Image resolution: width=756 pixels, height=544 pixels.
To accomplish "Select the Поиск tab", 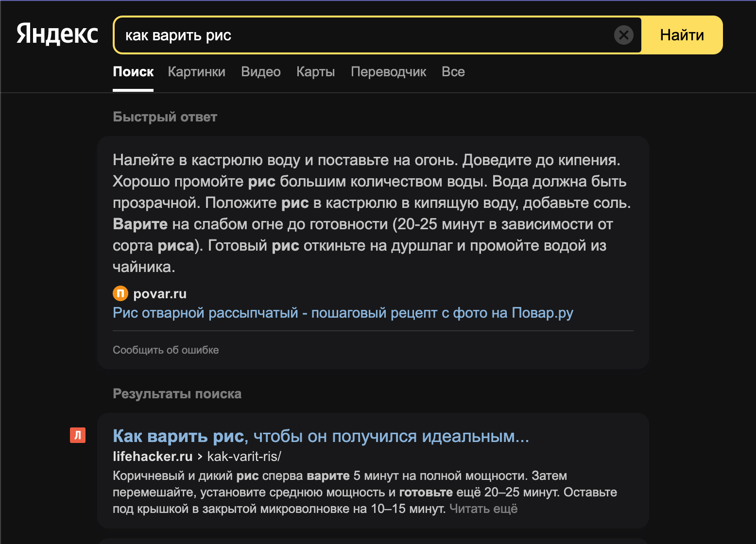I will tap(133, 72).
